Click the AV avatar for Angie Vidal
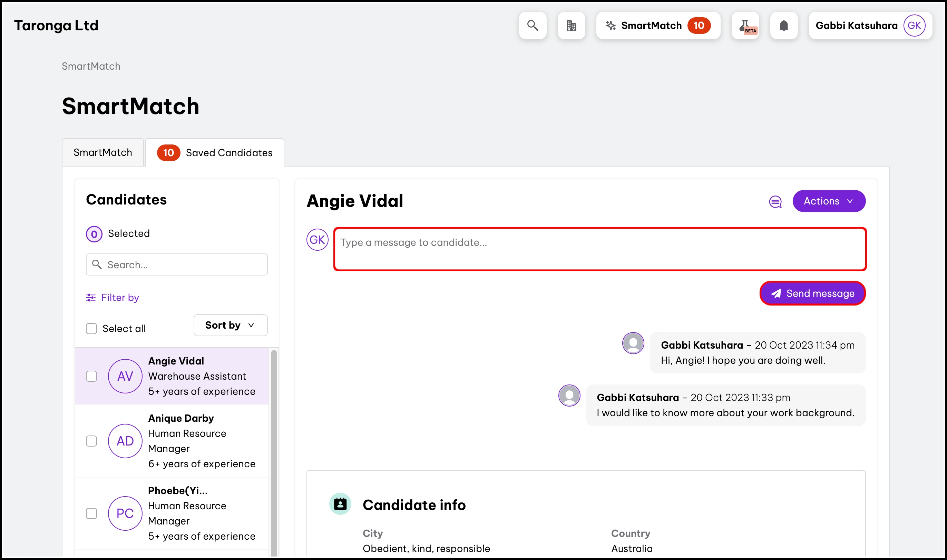 [125, 376]
